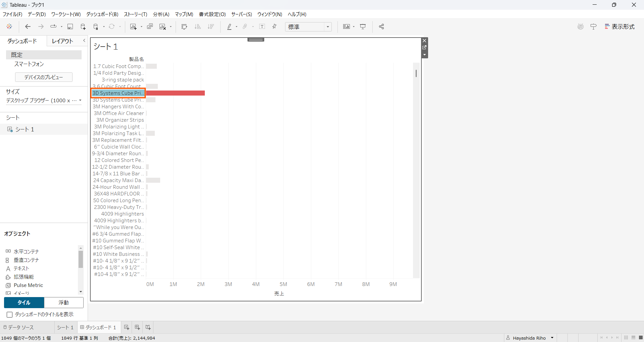Select the タイル placement mode
644x342 pixels.
pos(24,302)
